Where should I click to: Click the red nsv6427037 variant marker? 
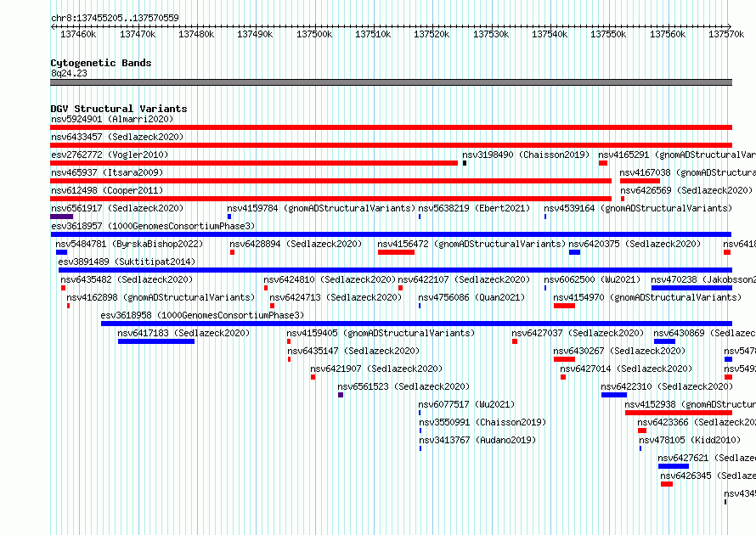click(515, 341)
